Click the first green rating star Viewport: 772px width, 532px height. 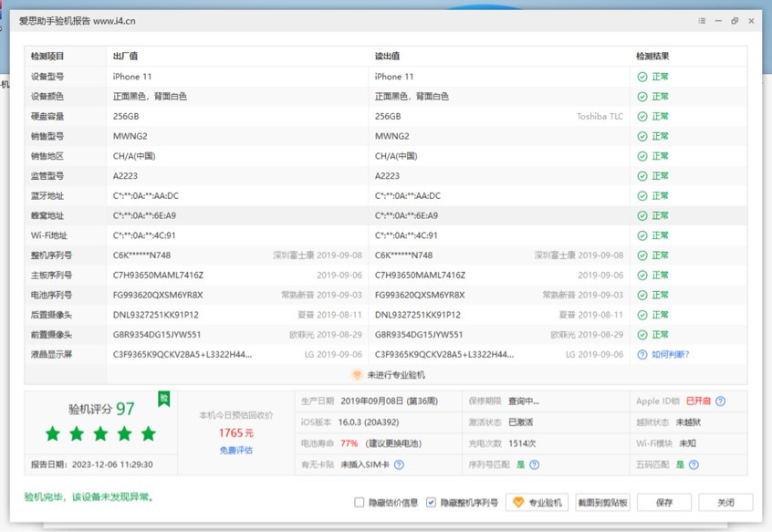[53, 433]
